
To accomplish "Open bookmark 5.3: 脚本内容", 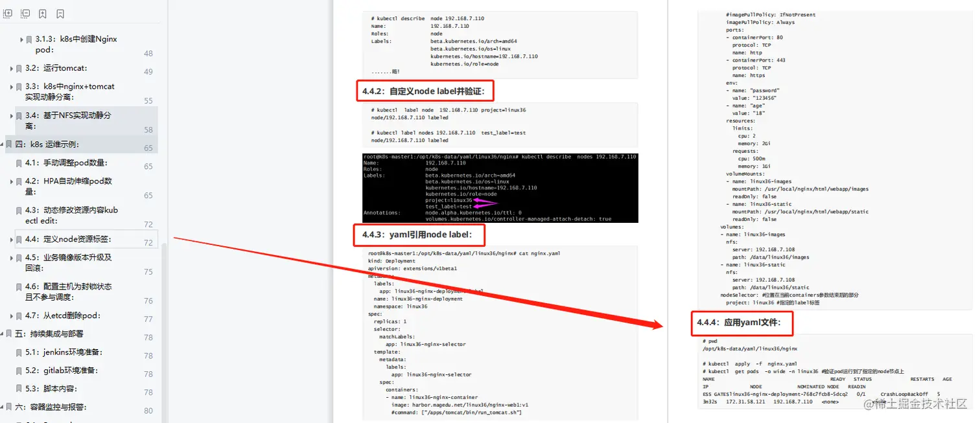I will (x=52, y=389).
